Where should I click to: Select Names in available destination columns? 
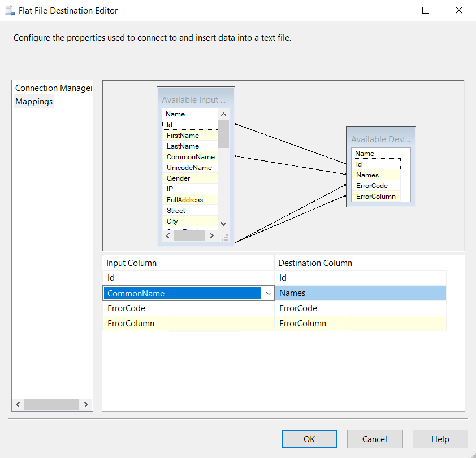coord(367,175)
